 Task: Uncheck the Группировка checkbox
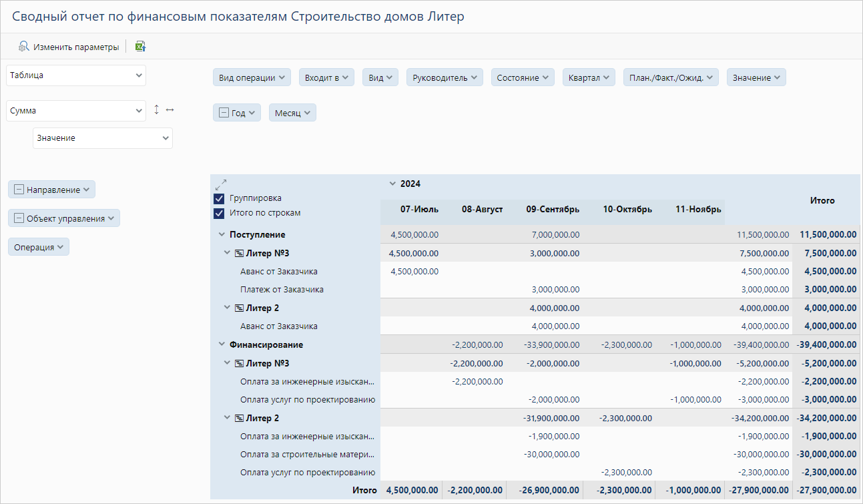(x=219, y=199)
